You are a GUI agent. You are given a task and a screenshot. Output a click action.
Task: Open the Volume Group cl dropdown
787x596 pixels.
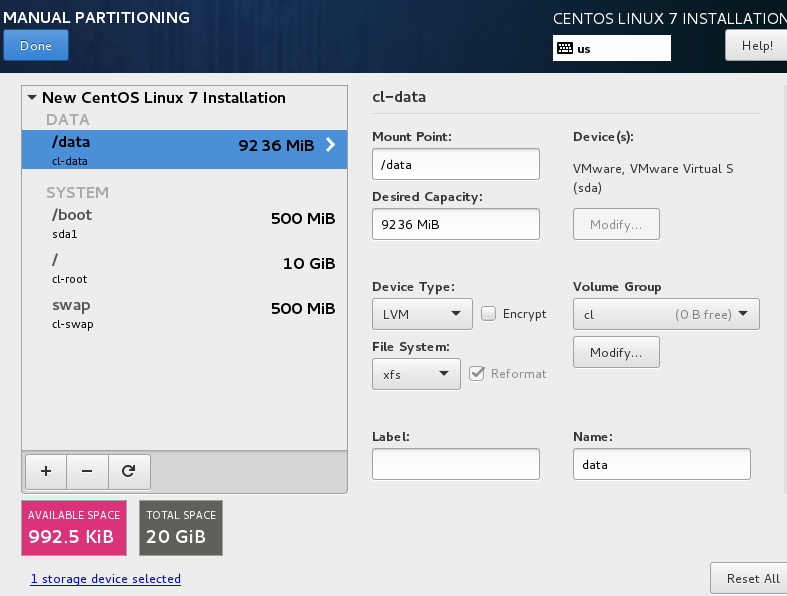coord(666,314)
